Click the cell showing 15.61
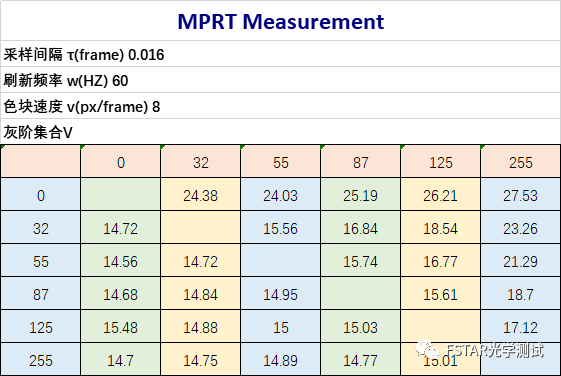Image resolution: width=561 pixels, height=376 pixels. coord(441,294)
